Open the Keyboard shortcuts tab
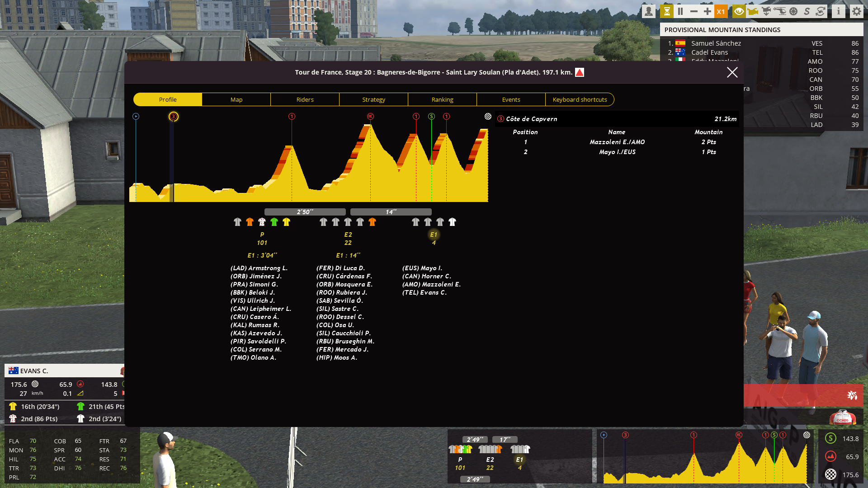 580,99
